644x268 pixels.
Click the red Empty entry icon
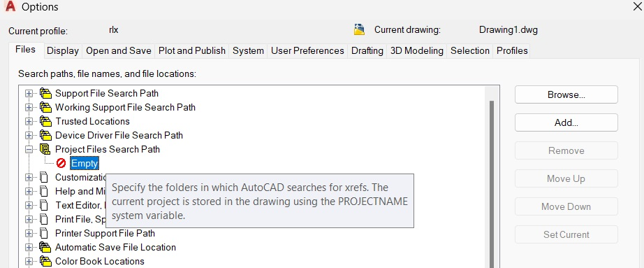click(61, 164)
